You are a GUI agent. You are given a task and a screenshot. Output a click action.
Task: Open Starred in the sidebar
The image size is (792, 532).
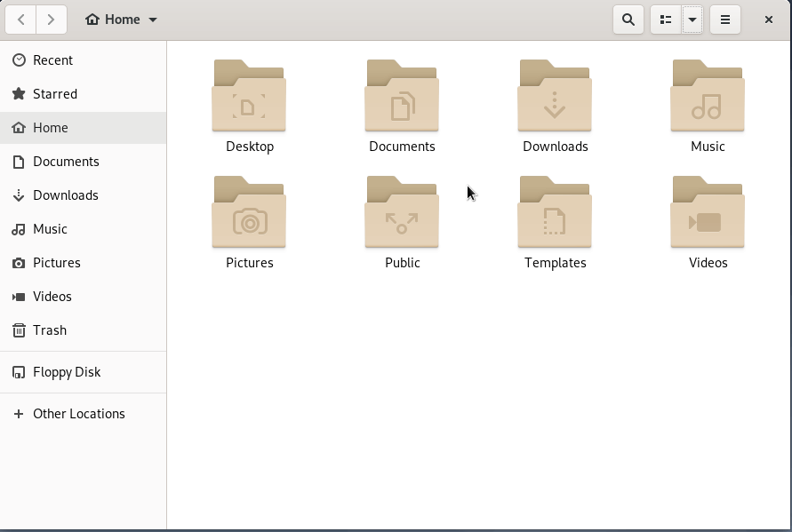click(x=54, y=94)
